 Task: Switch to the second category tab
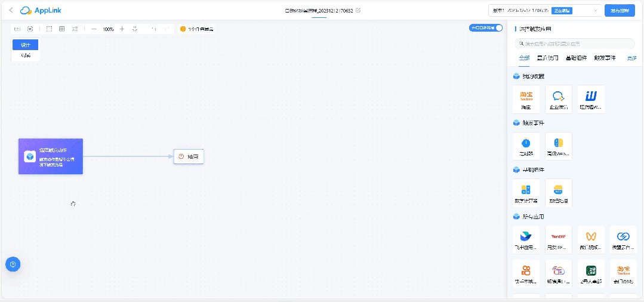click(547, 58)
